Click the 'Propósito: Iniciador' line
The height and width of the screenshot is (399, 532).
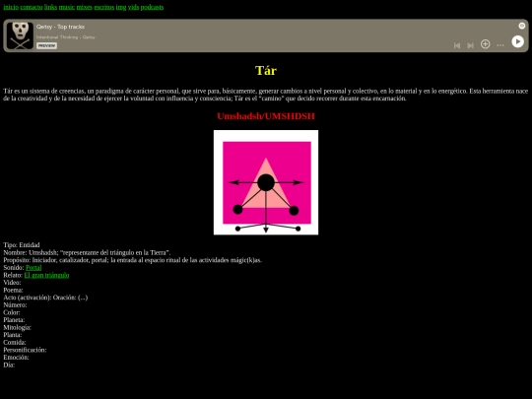coord(133,260)
